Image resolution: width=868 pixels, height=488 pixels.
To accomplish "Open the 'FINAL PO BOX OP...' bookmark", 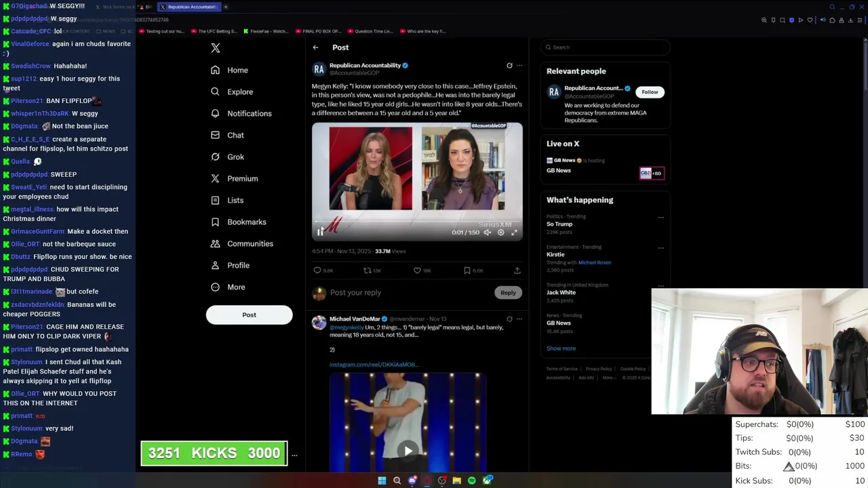I will [317, 31].
